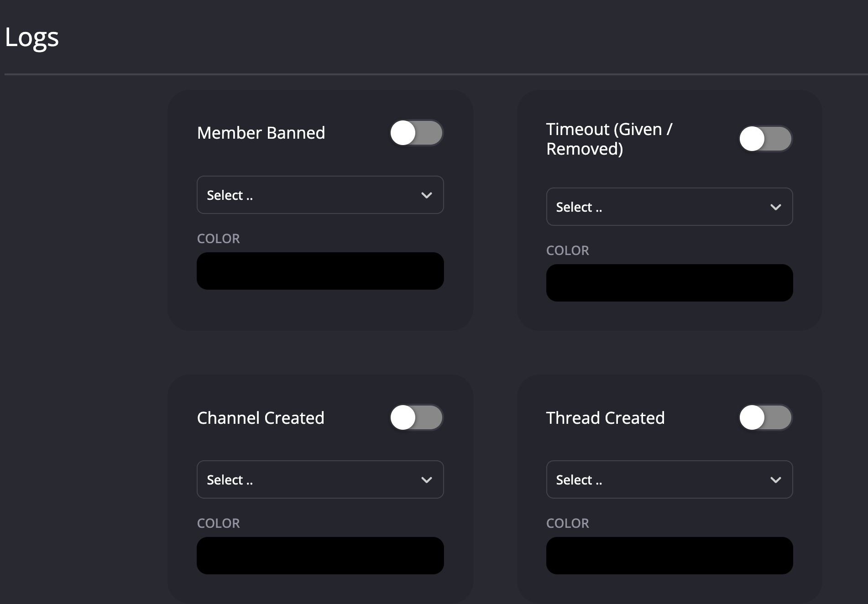Click the chevron arrow in Member Banned select

click(x=427, y=195)
